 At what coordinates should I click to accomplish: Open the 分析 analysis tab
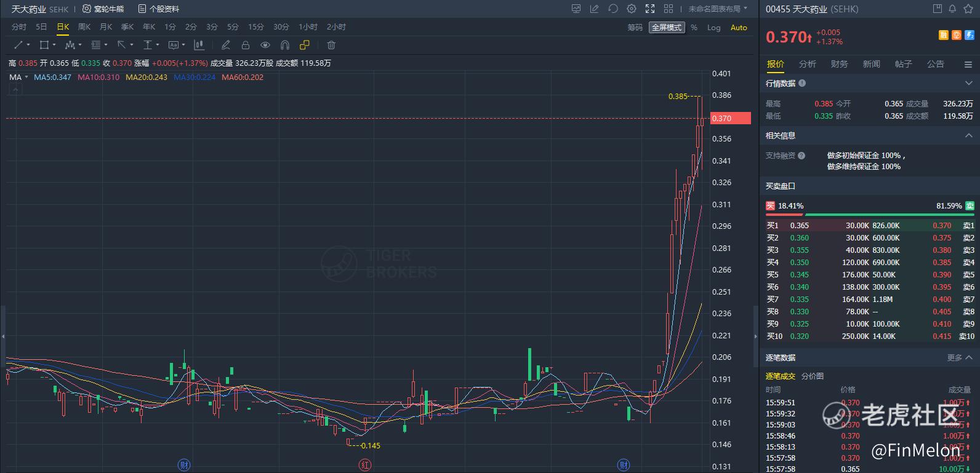coord(808,64)
